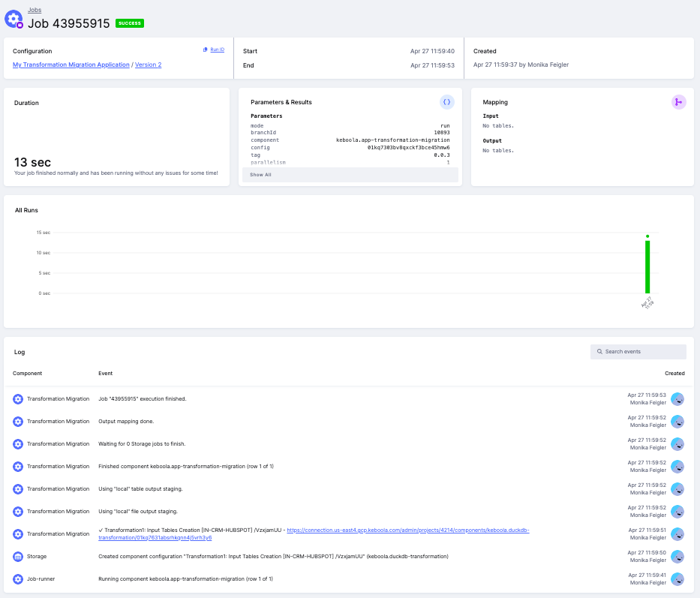Click End time Apr 27 11:59:53

click(432, 65)
